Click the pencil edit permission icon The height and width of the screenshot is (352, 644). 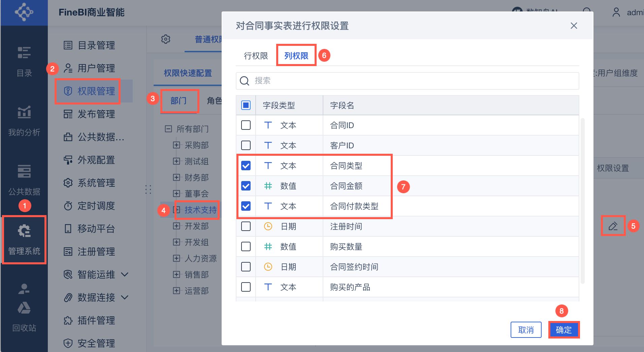(x=613, y=226)
